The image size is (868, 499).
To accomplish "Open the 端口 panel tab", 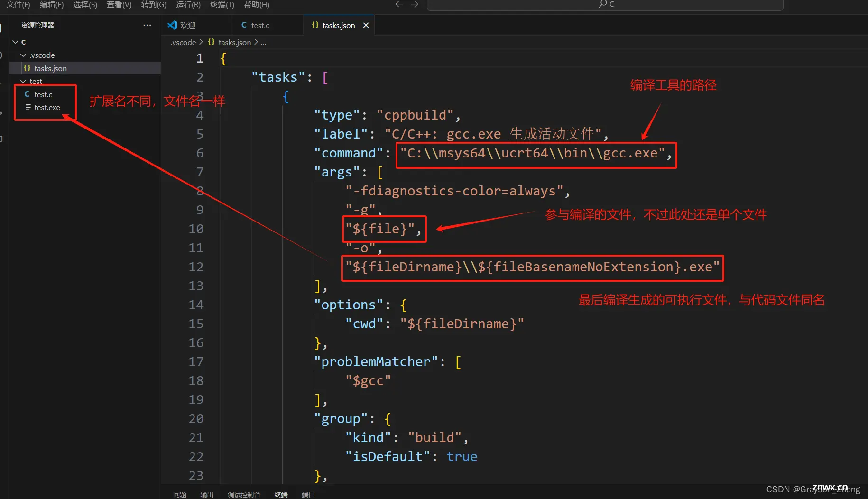I will coord(308,494).
